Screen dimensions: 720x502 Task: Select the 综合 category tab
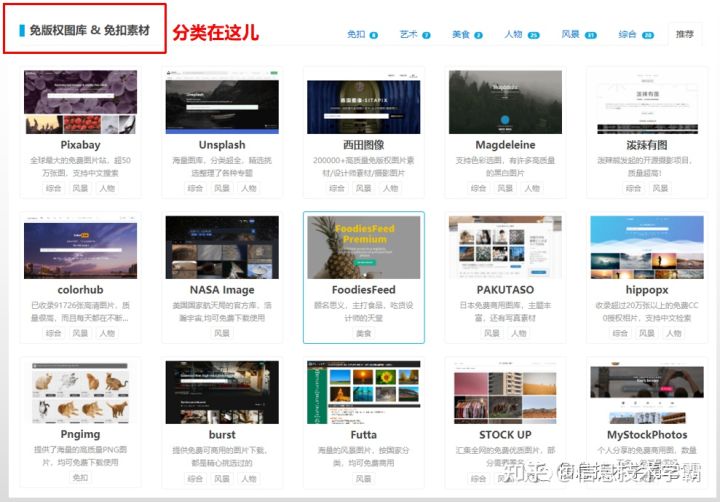[636, 34]
